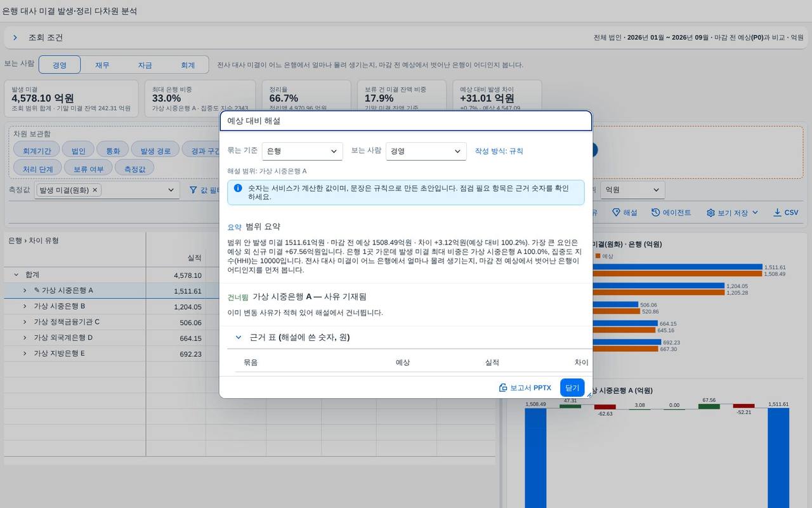Click the 값 필터 funnel icon

pyautogui.click(x=193, y=190)
